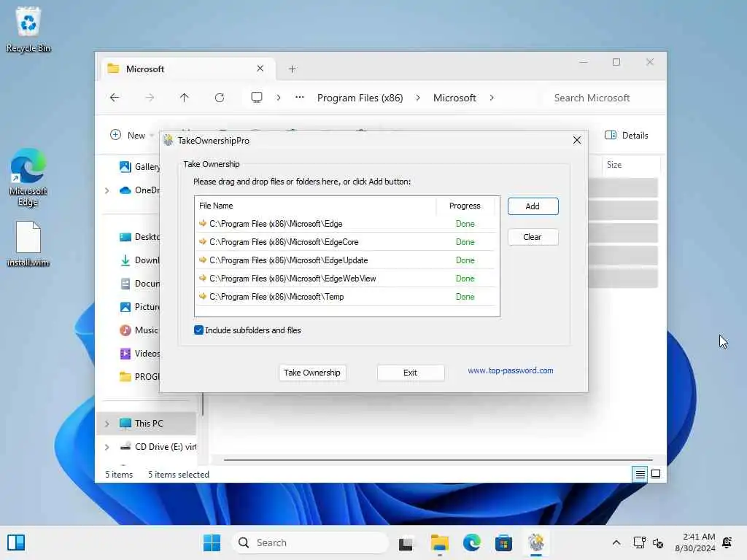The image size is (747, 560).
Task: Open Videos in navigation pane
Action: tap(139, 354)
